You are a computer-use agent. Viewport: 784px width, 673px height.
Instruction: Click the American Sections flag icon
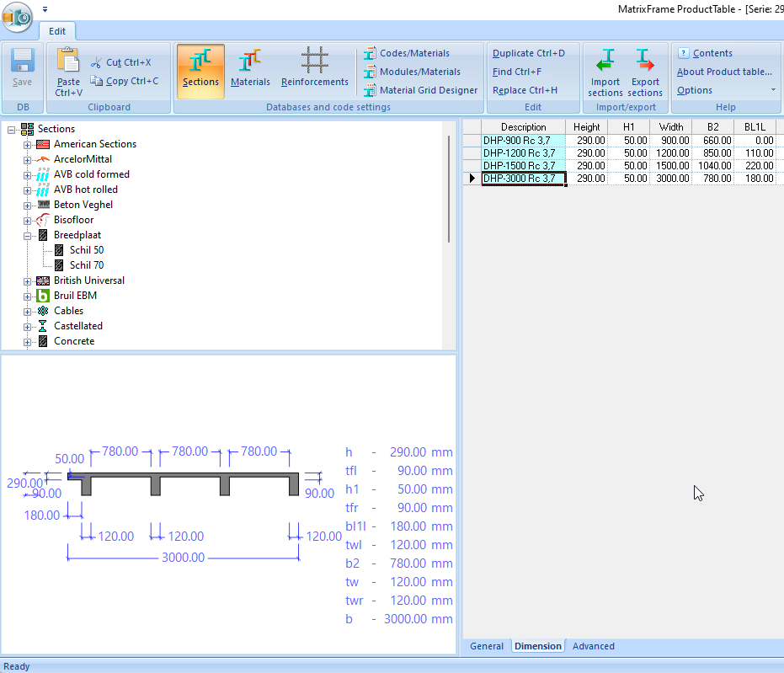coord(43,145)
